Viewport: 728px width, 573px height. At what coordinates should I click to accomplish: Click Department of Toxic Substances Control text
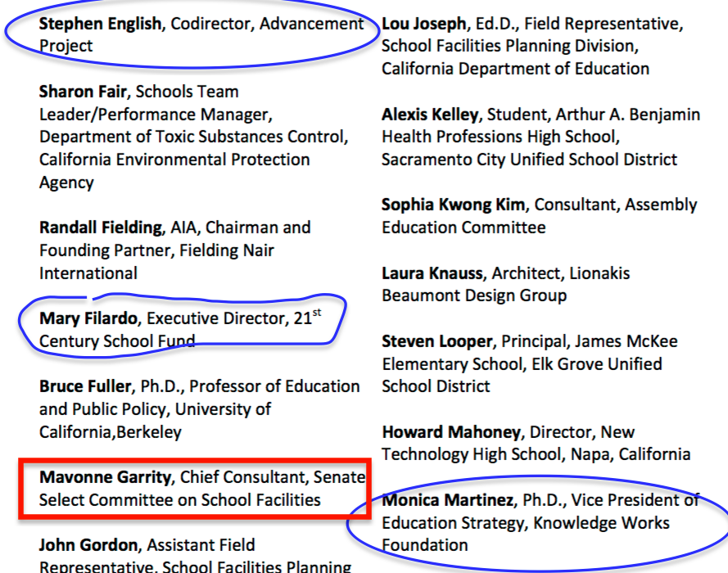[x=194, y=137]
